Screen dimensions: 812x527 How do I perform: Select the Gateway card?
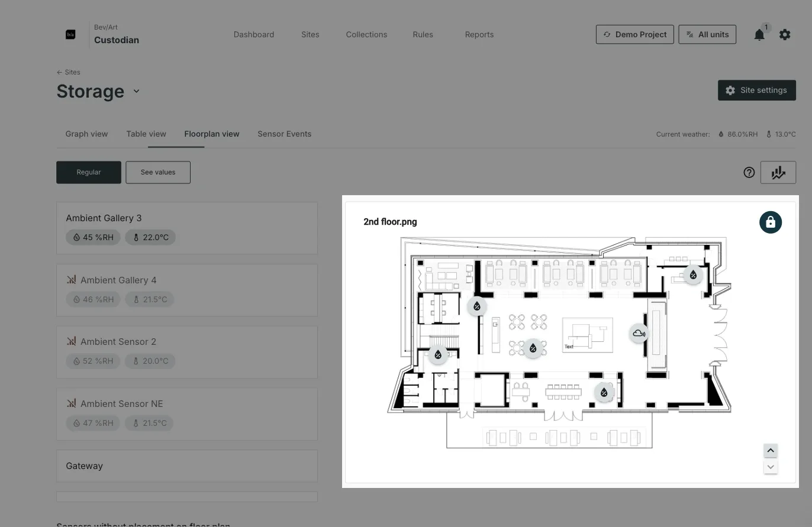pos(187,465)
